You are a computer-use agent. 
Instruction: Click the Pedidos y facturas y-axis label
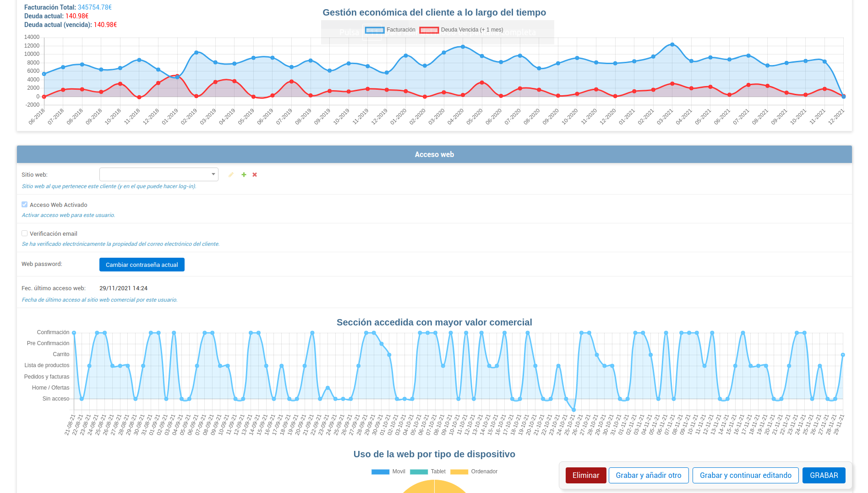(47, 377)
